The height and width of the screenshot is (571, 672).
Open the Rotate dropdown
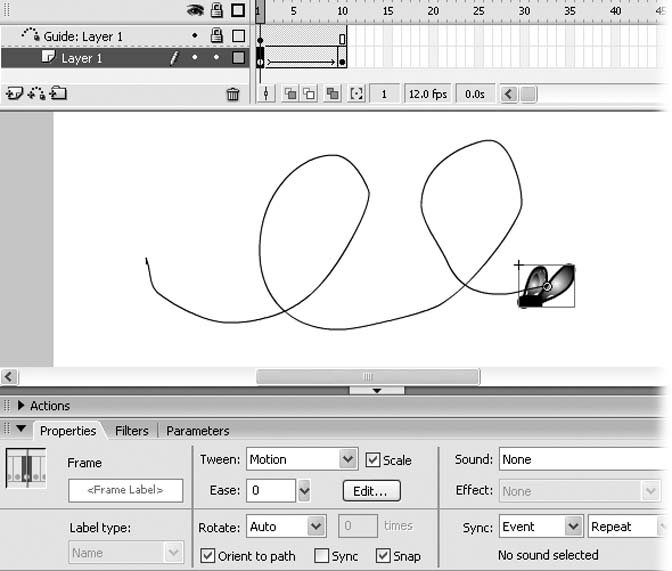[x=316, y=526]
